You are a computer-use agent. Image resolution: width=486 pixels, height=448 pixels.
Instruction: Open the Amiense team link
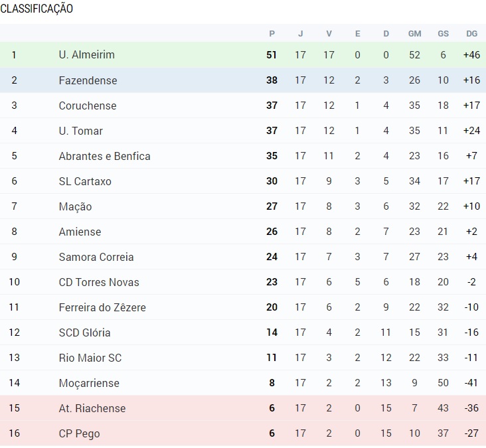click(x=80, y=232)
